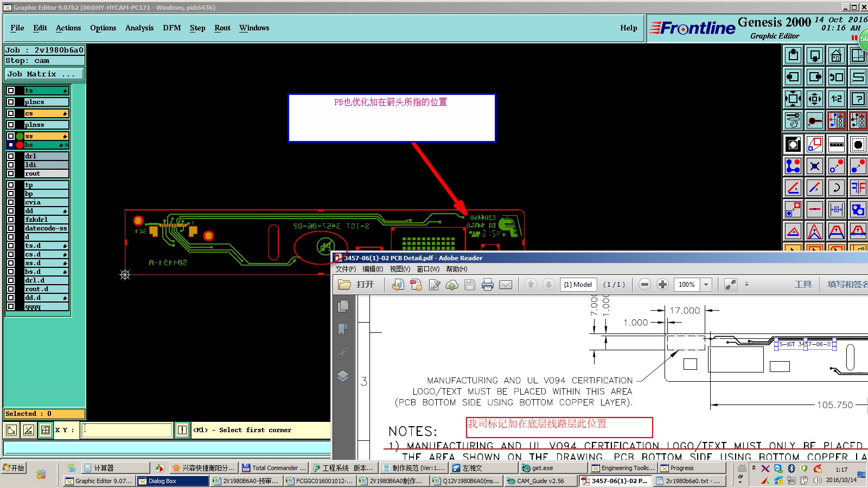Toggle the checkbox for layer qqqq
The height and width of the screenshot is (488, 868).
coord(11,306)
